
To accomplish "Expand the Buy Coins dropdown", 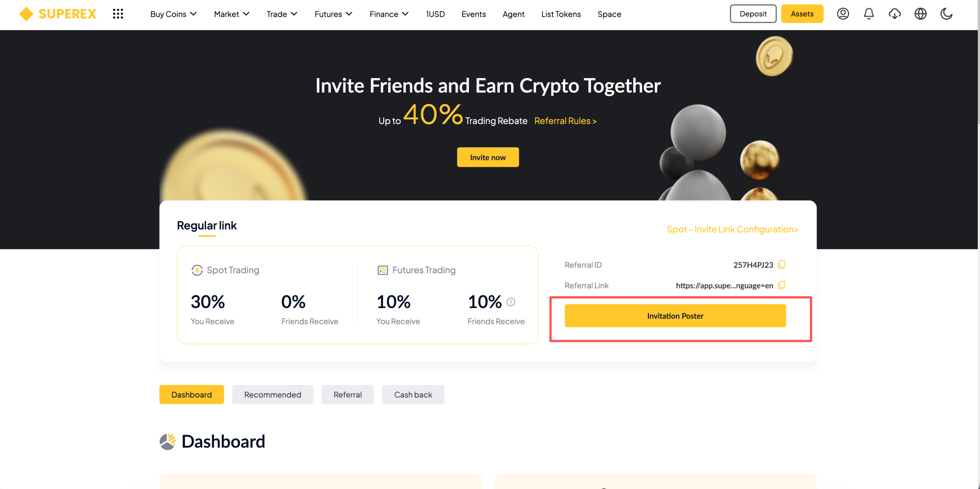I will tap(173, 14).
